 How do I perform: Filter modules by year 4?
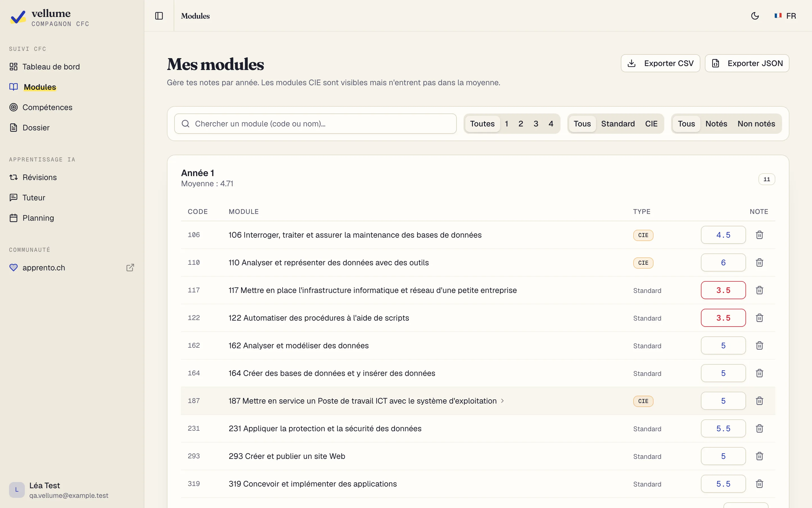coord(551,124)
